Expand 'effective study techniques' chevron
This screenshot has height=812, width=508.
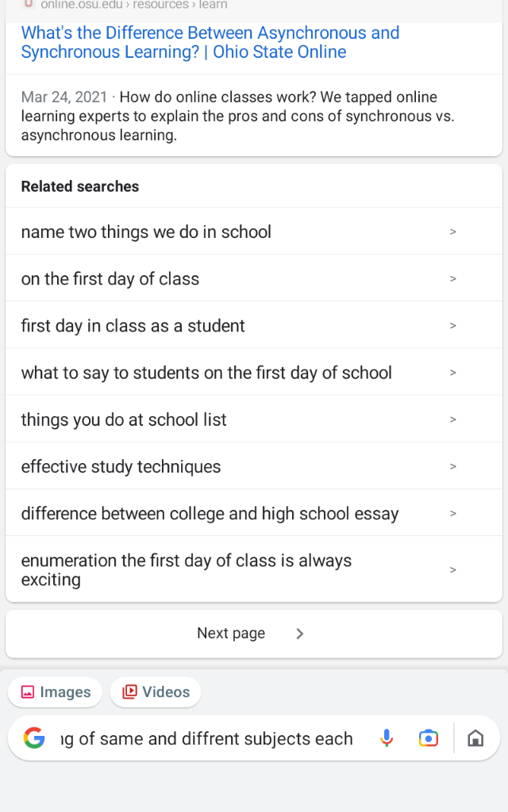[x=453, y=467]
